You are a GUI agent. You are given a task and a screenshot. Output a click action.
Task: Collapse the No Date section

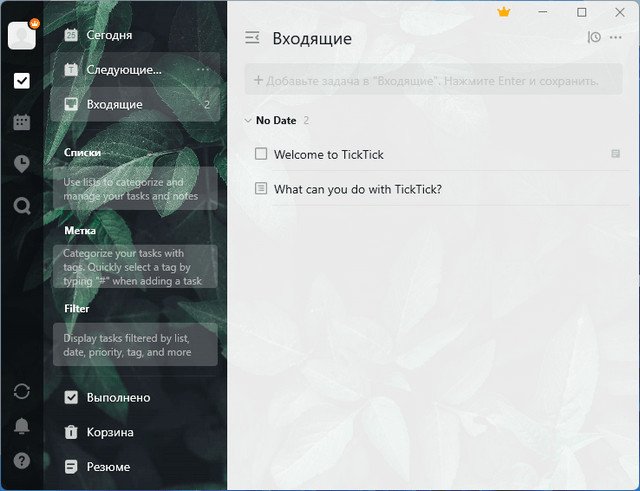click(x=248, y=120)
